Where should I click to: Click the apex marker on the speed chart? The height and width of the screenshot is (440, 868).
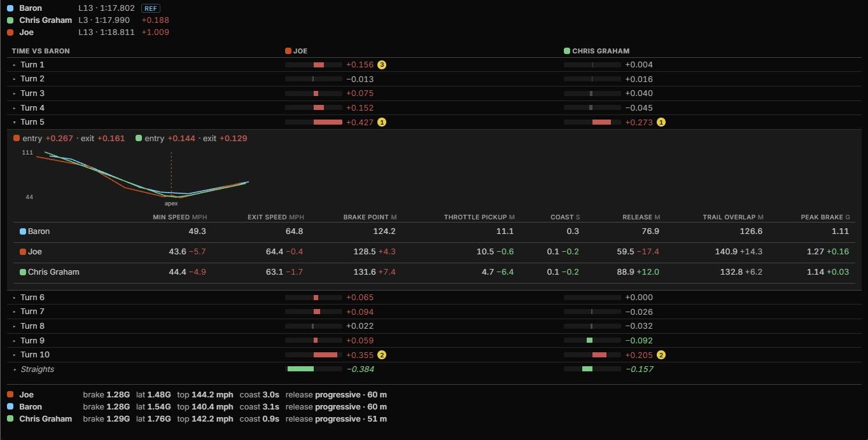pos(171,203)
